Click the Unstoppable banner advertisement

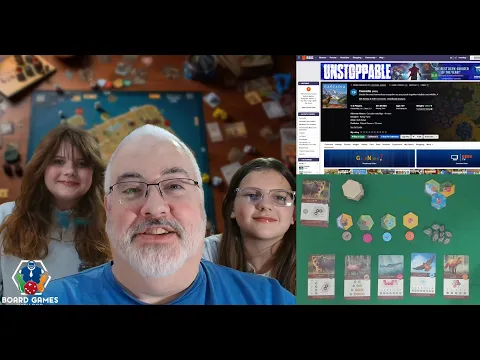(400, 71)
